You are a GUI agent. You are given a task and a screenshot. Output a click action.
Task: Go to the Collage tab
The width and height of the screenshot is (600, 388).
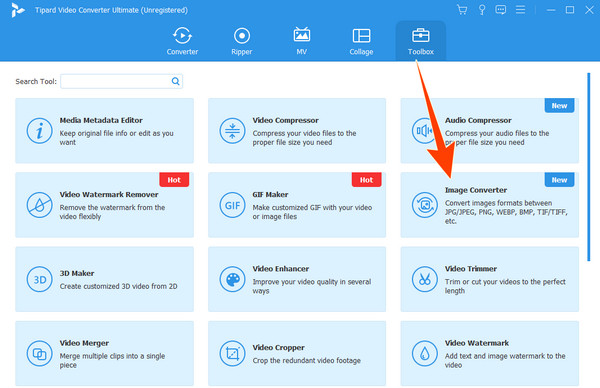click(361, 41)
